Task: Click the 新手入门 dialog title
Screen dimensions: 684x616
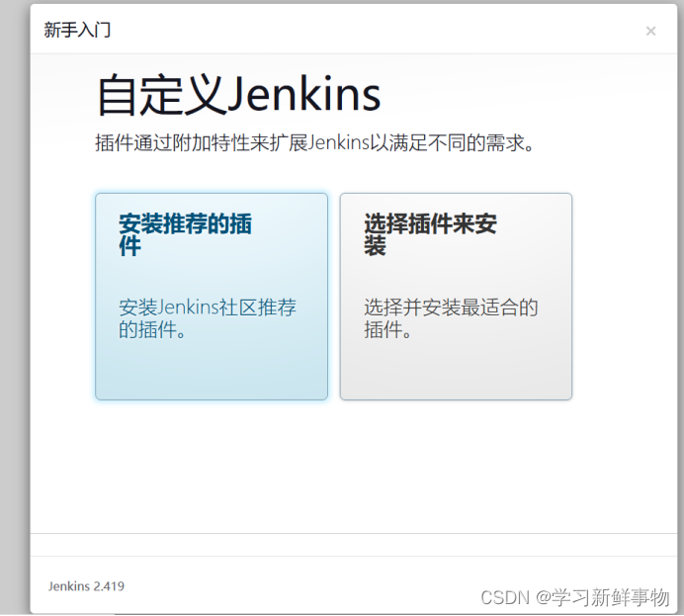Action: pos(77,30)
